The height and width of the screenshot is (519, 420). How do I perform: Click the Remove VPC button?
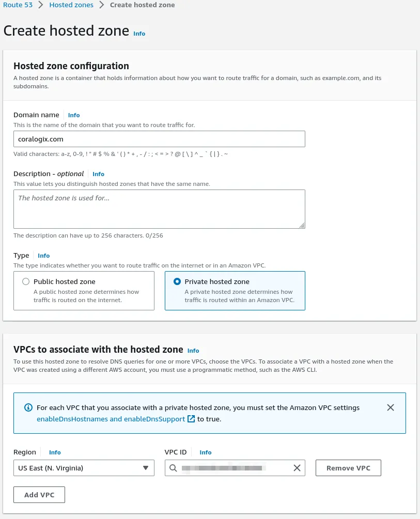pyautogui.click(x=348, y=468)
